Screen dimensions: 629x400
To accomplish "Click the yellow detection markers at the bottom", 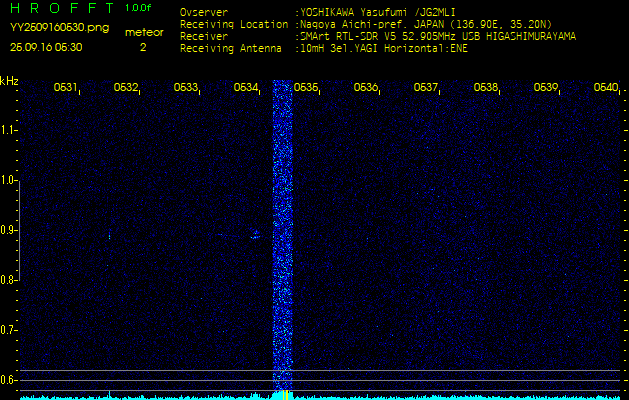I will (x=286, y=395).
